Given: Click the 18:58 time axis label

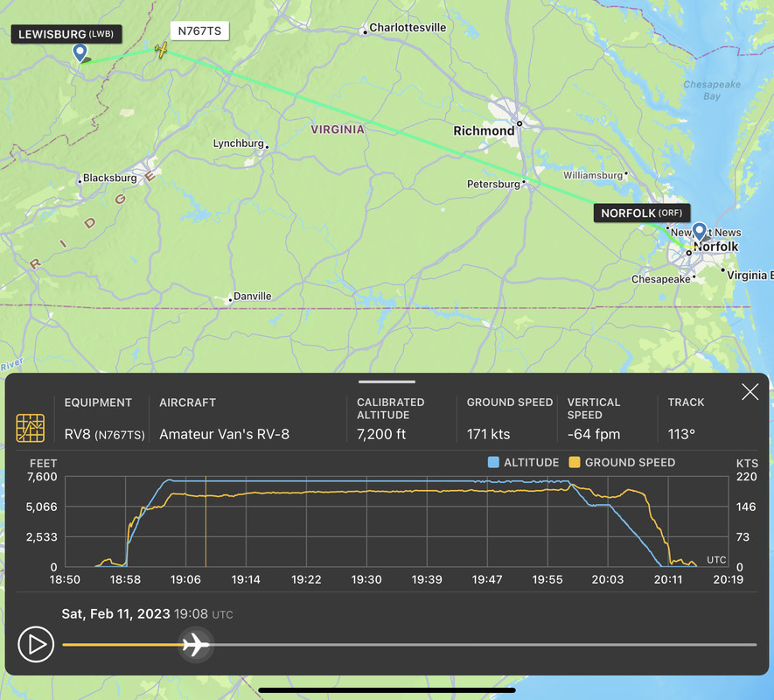Looking at the screenshot, I should (x=125, y=579).
